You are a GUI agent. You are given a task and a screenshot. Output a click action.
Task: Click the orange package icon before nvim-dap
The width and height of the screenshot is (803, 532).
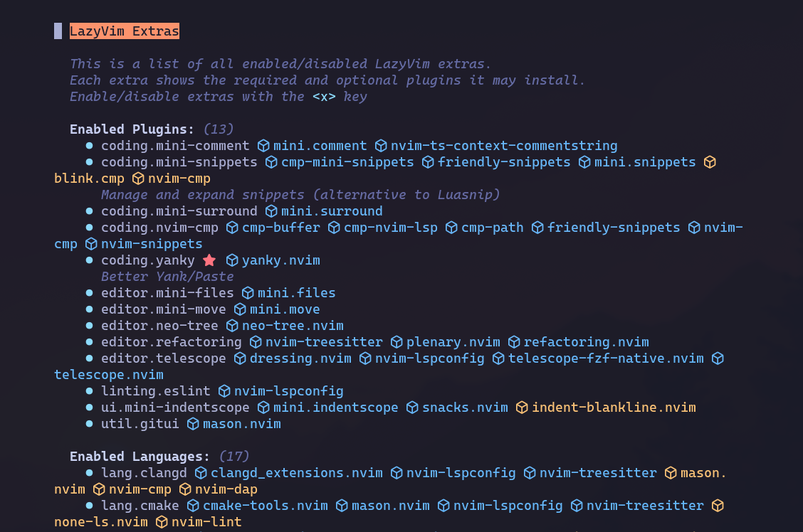click(185, 489)
